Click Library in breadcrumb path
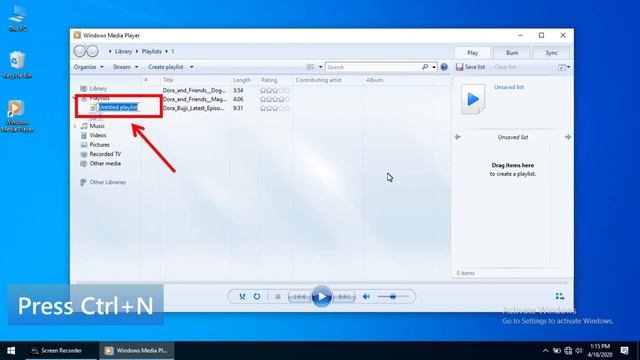The height and width of the screenshot is (360, 640). [x=123, y=51]
